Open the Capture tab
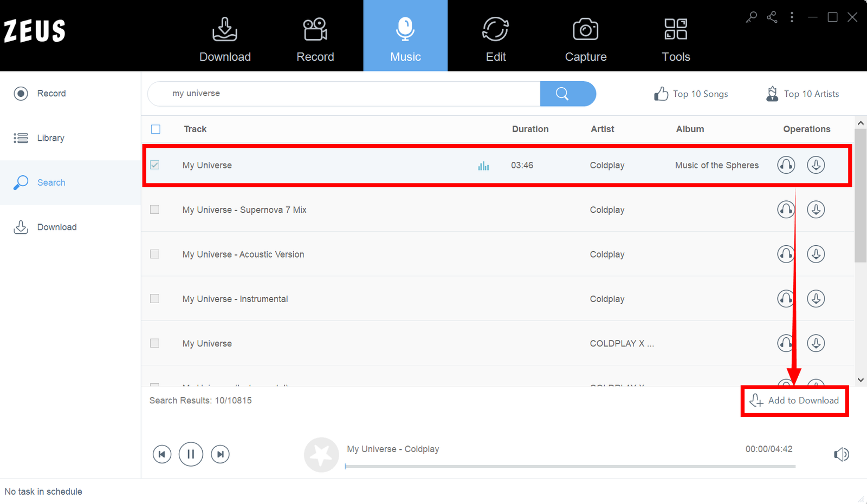This screenshot has height=504, width=867. tap(586, 39)
